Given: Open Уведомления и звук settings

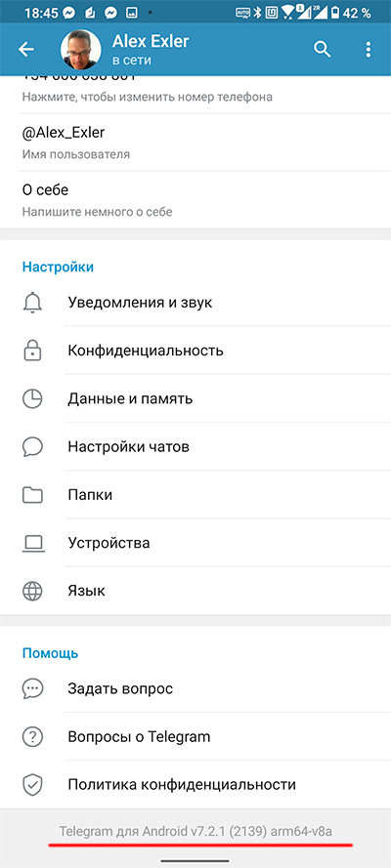Looking at the screenshot, I should tap(195, 303).
